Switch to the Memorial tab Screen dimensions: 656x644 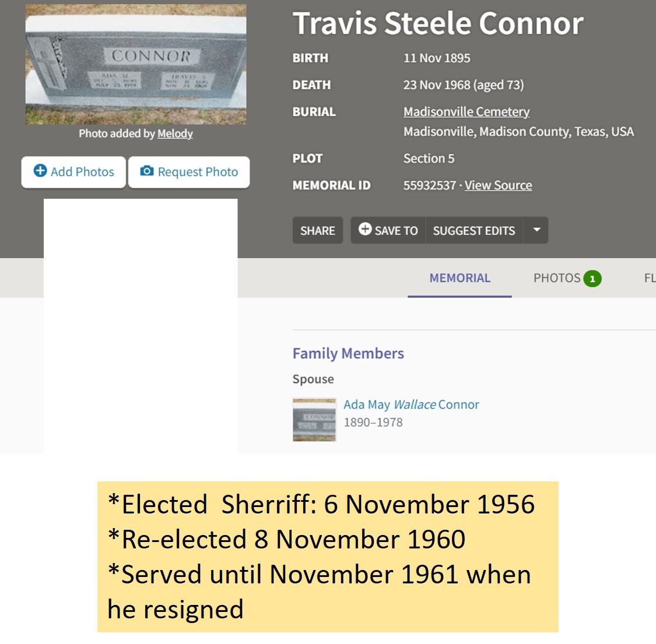point(460,278)
